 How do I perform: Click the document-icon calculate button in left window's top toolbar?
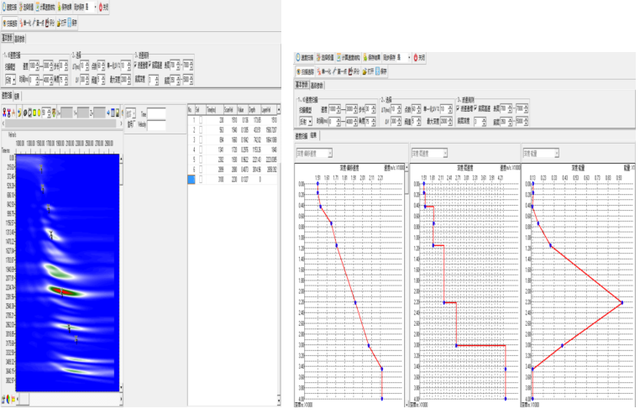(x=45, y=7)
